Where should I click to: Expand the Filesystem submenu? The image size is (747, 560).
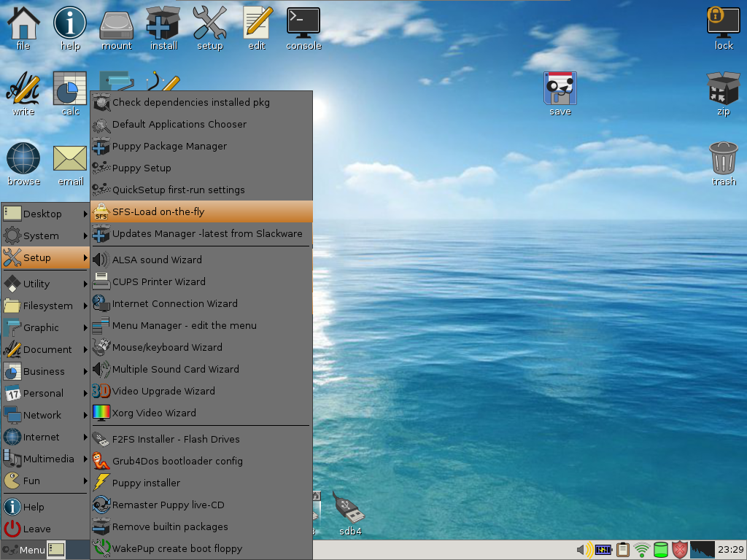(x=46, y=306)
